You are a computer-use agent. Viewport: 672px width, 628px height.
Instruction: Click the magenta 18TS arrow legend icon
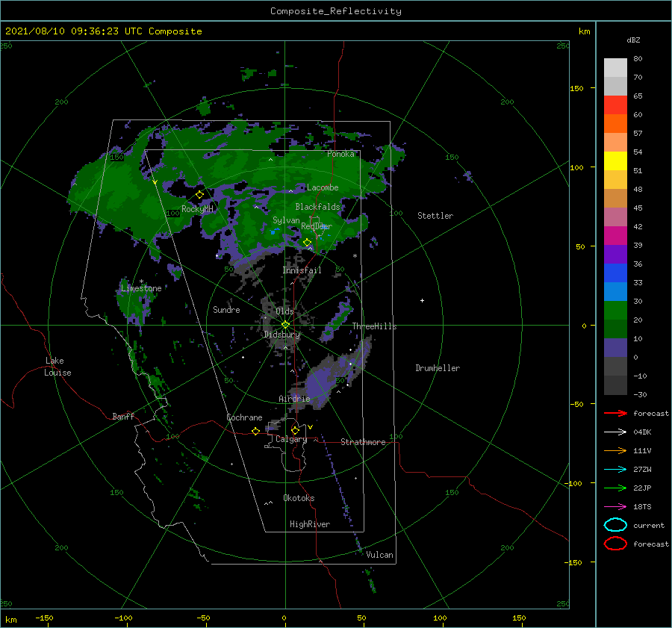coord(615,507)
